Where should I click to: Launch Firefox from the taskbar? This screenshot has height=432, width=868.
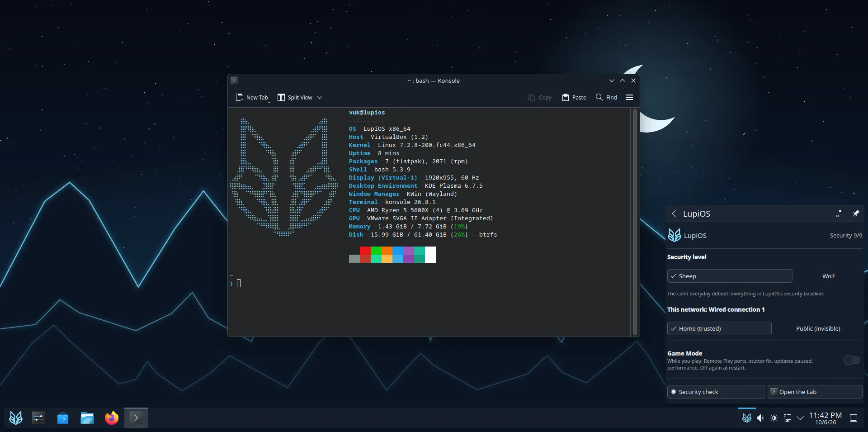tap(112, 418)
